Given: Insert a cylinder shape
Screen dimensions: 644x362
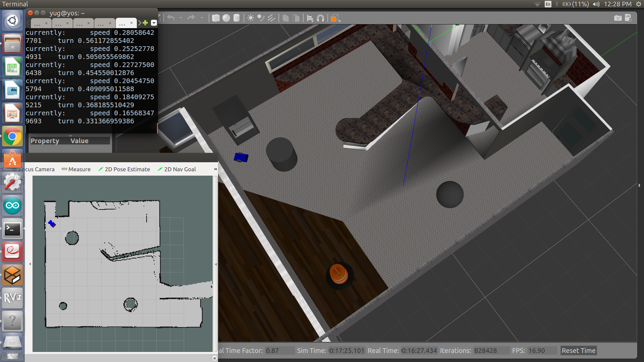Looking at the screenshot, I should 236,18.
